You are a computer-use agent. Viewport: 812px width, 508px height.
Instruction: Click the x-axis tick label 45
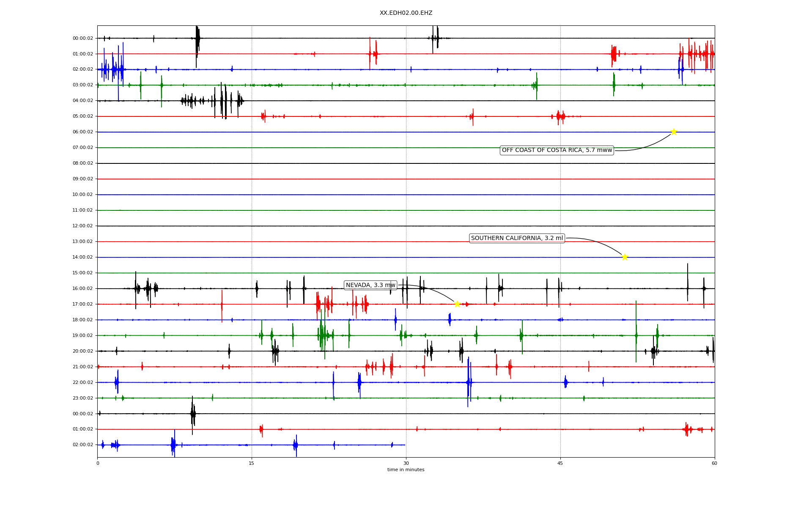pos(560,464)
